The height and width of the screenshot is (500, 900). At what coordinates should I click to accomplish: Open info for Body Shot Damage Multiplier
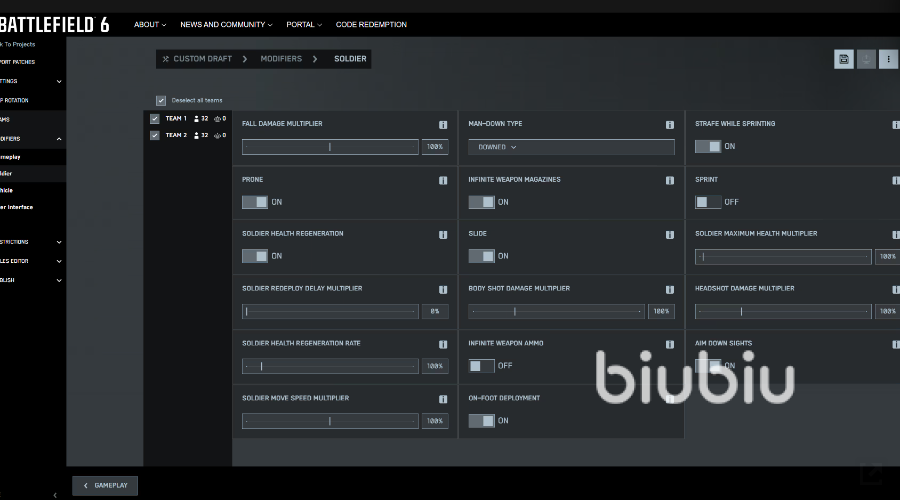(669, 290)
